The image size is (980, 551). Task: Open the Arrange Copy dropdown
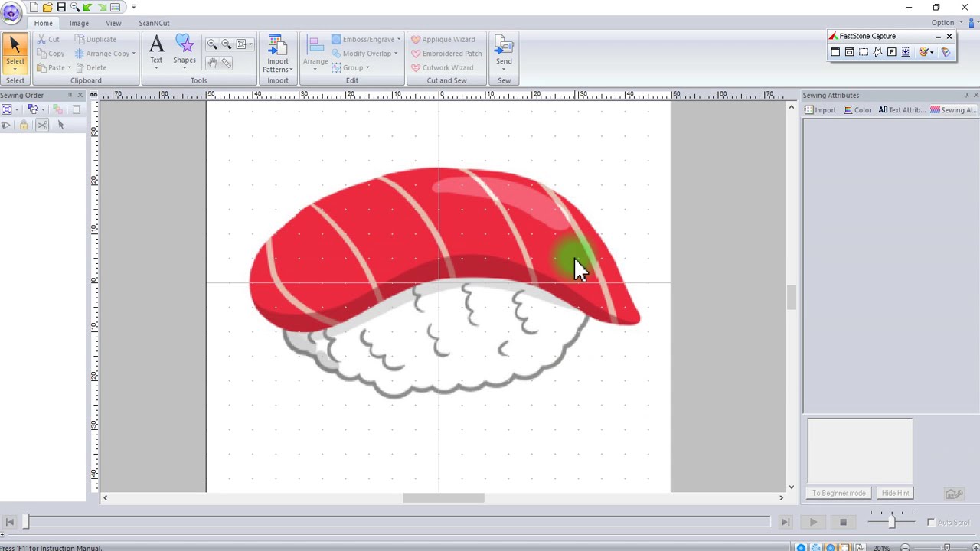pyautogui.click(x=105, y=54)
